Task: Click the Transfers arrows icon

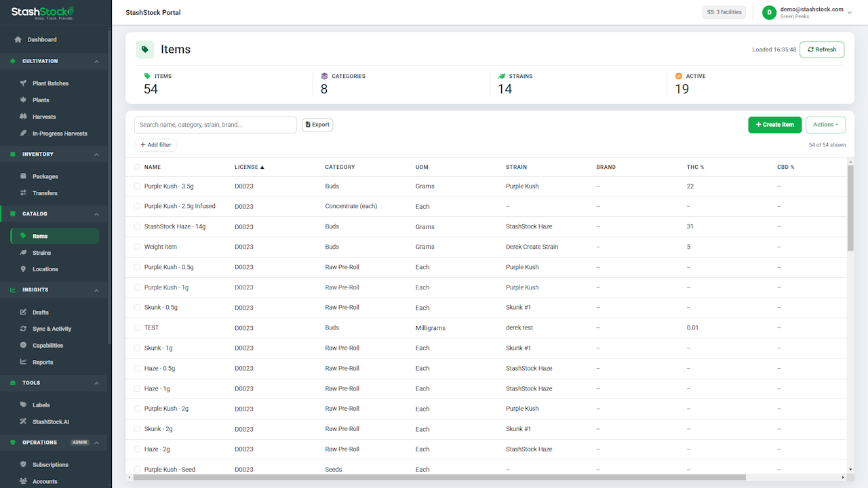Action: pos(24,193)
